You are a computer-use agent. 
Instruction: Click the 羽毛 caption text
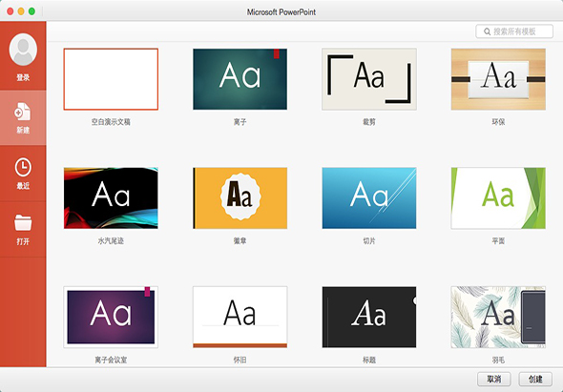point(498,360)
